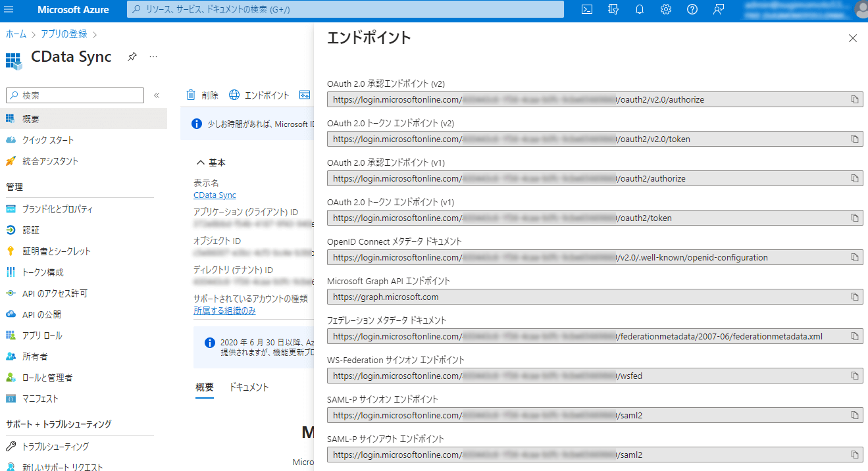Select 証明書とシークレット in sidebar
The width and height of the screenshot is (868, 471).
[x=57, y=251]
